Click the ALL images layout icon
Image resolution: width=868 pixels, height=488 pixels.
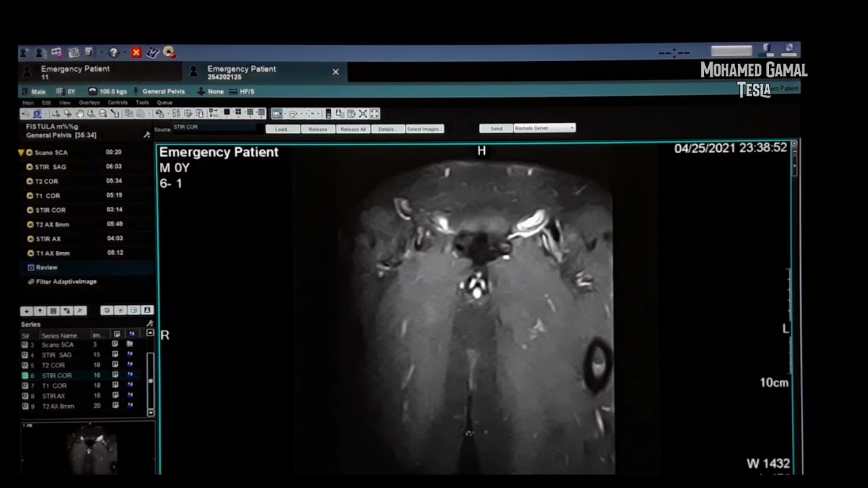tap(213, 113)
